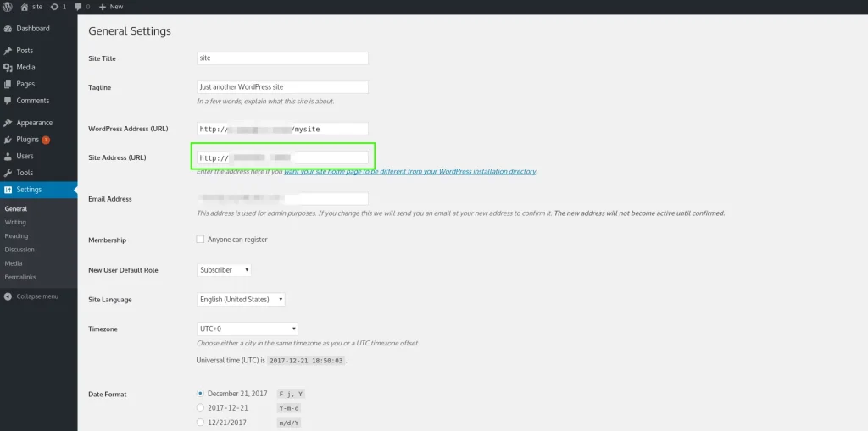Open the New User Default Role dropdown
868x431 pixels.
[224, 270]
